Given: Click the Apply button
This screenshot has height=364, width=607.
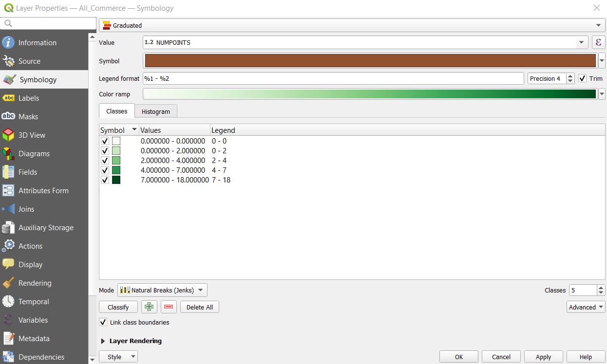Looking at the screenshot, I should click(543, 357).
